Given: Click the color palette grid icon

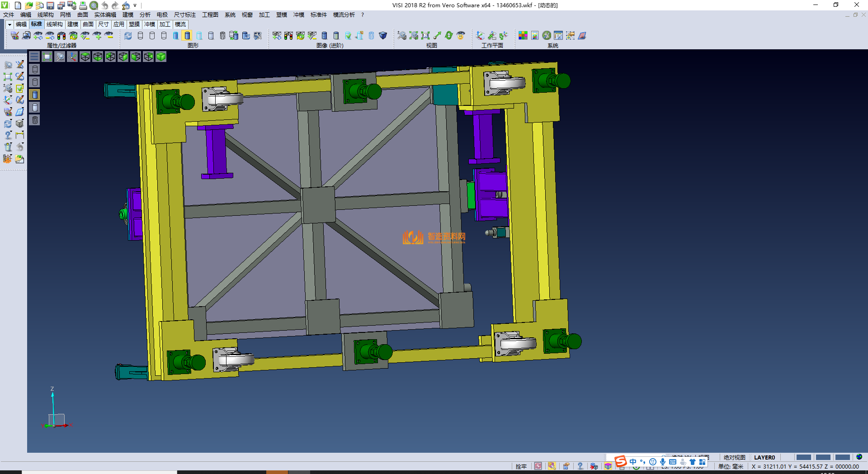Looking at the screenshot, I should tap(523, 35).
